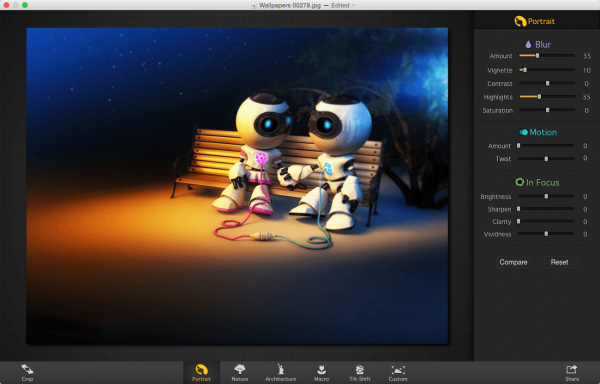The image size is (600, 384).
Task: Click the Blur Amount slider handle
Action: pyautogui.click(x=537, y=55)
